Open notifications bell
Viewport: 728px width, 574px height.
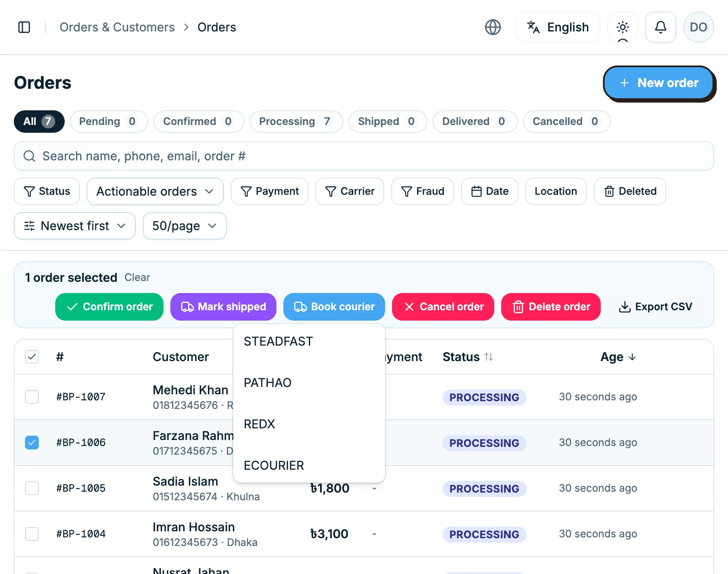pos(660,27)
